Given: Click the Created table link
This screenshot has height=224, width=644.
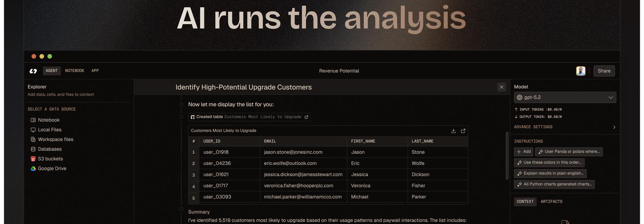Looking at the screenshot, I should 250,117.
